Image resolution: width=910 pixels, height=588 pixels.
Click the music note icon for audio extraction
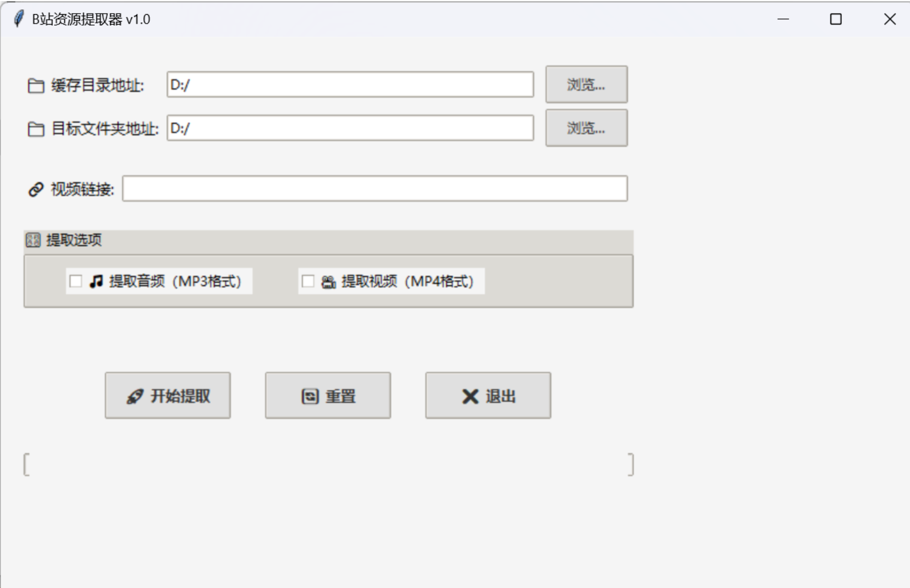(96, 281)
